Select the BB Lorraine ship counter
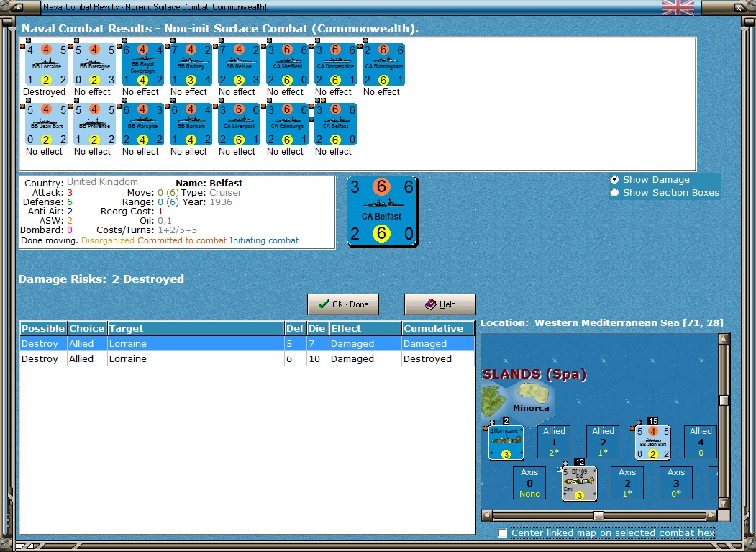Screen dimensions: 756x552 (x=46, y=65)
